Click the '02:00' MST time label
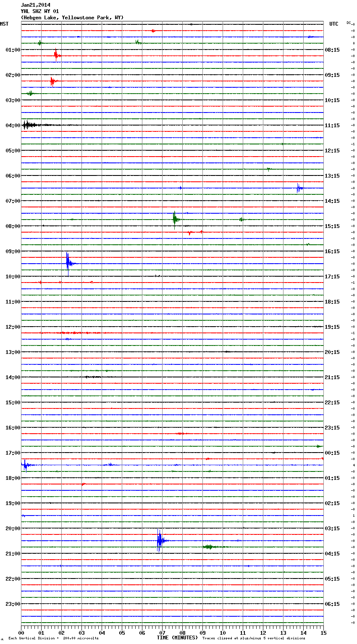This screenshot has height=644, width=357. point(13,75)
